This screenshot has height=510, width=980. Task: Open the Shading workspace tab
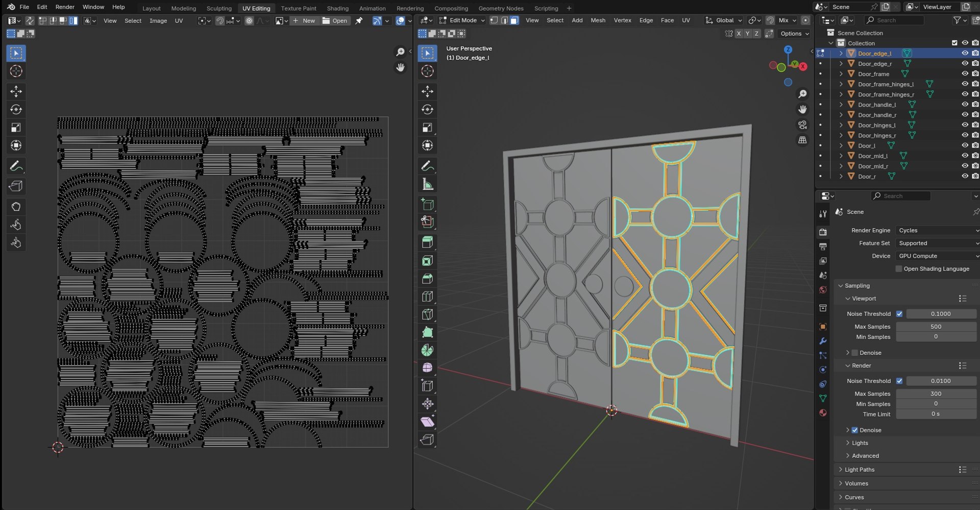point(337,8)
